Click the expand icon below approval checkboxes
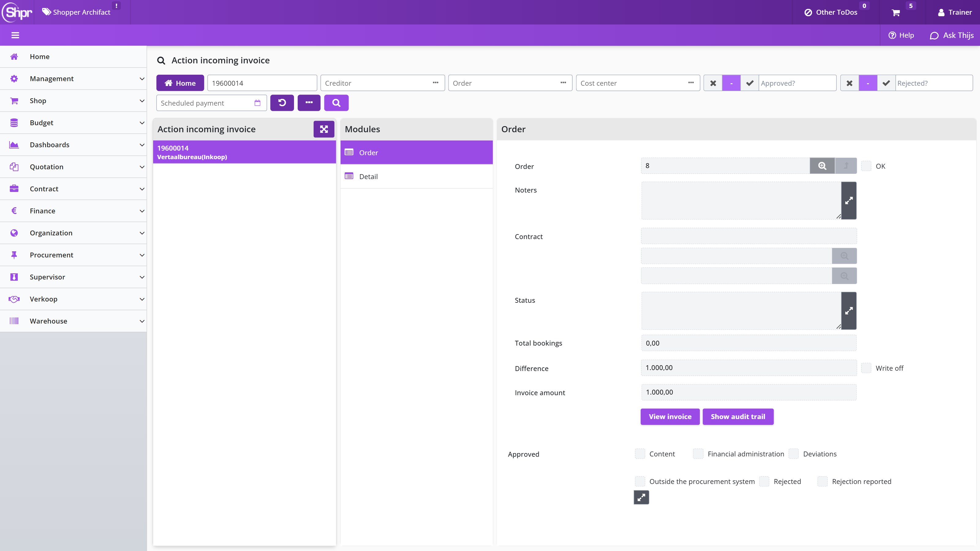 click(641, 497)
